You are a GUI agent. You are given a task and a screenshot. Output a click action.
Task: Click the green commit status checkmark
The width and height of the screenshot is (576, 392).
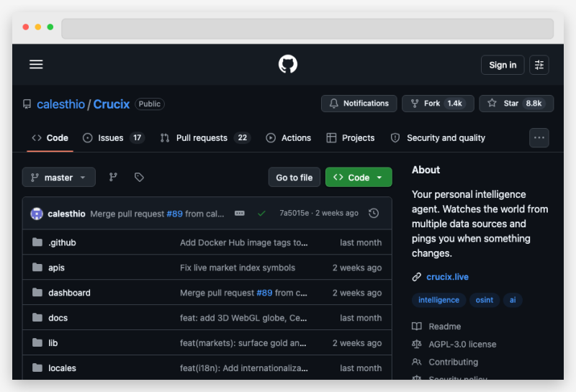(261, 214)
